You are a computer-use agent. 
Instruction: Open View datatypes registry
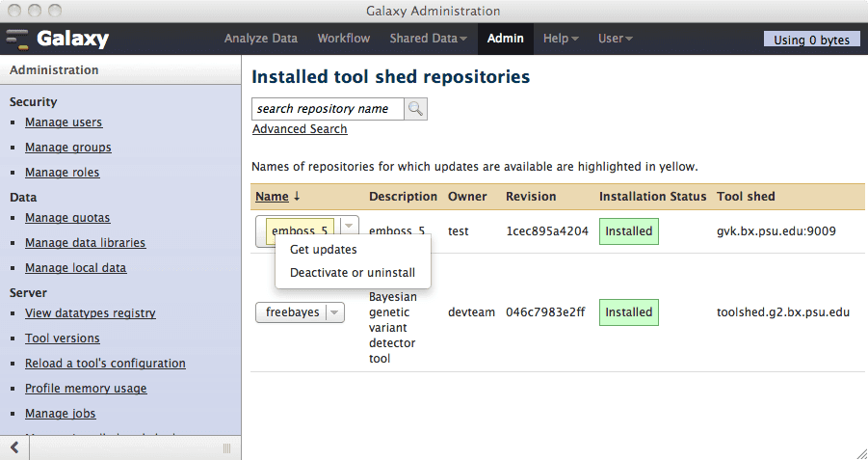pyautogui.click(x=90, y=313)
